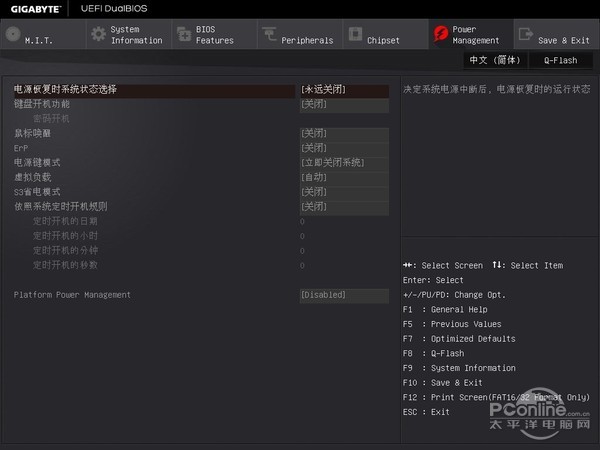The width and height of the screenshot is (600, 450).
Task: Launch the Q-Flash utility button
Action: [561, 60]
